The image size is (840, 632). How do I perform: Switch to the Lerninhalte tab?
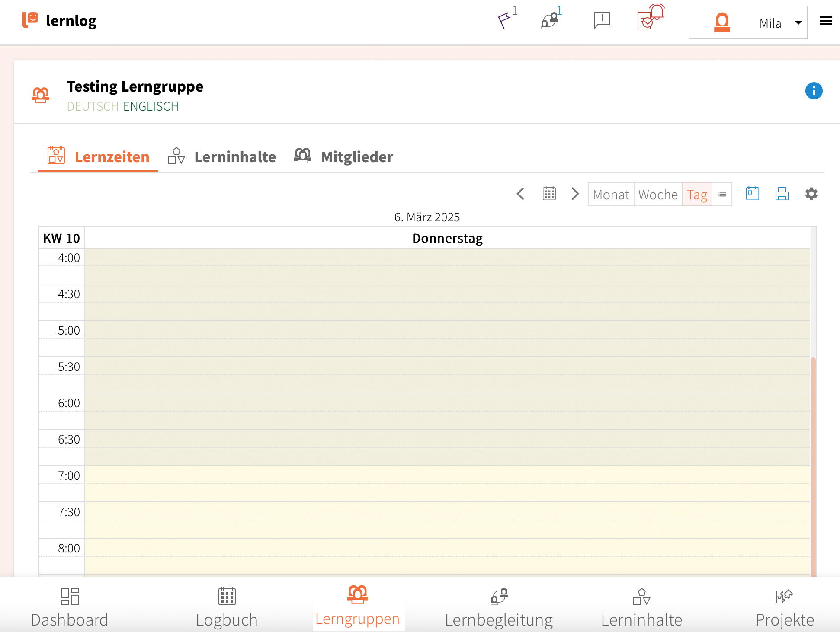221,156
